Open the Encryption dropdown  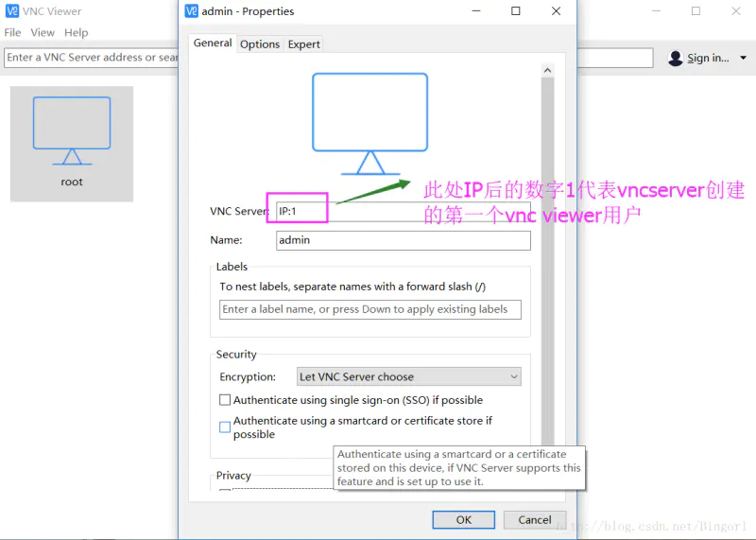[x=409, y=376]
